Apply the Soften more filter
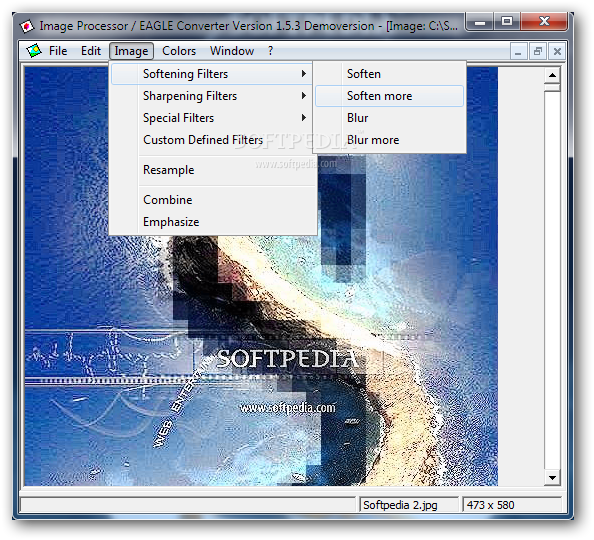 tap(389, 96)
